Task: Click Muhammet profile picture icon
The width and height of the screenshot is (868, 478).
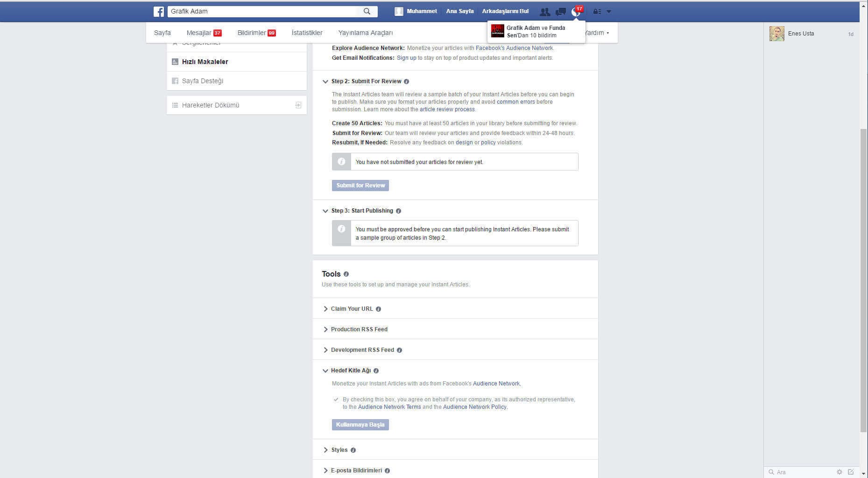Action: pyautogui.click(x=399, y=11)
